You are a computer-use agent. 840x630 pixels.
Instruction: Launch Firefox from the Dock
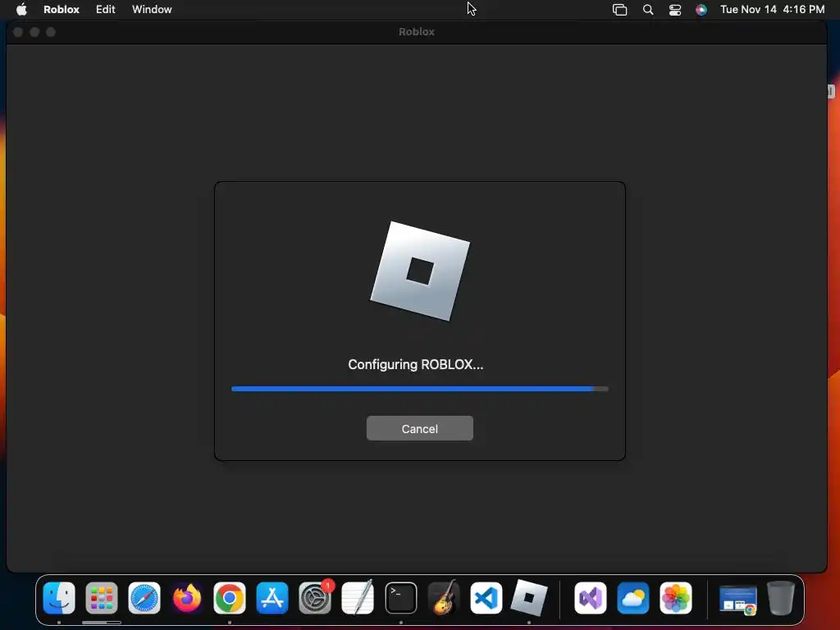(x=187, y=598)
